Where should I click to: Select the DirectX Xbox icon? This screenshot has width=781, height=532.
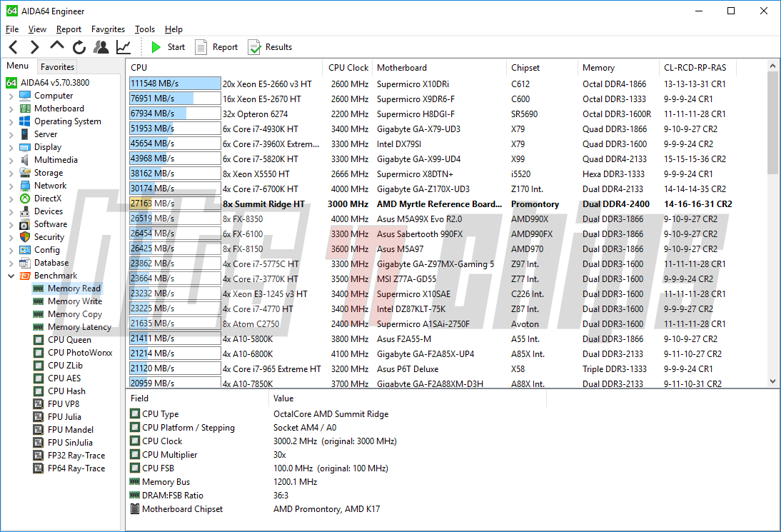pyautogui.click(x=25, y=199)
